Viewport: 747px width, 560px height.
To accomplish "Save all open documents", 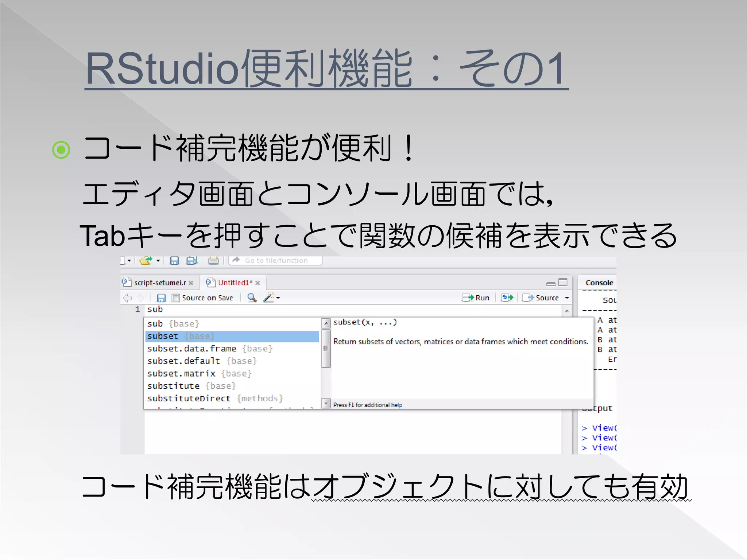I will click(191, 261).
